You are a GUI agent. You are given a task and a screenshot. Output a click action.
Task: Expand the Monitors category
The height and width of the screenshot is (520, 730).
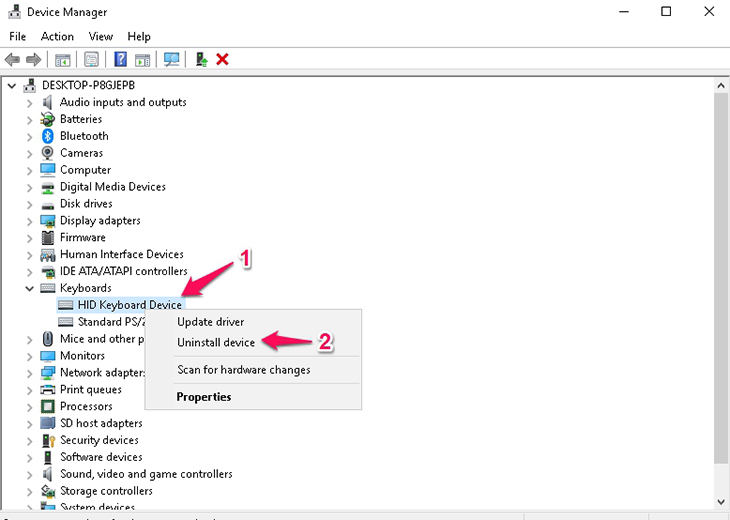coord(29,357)
